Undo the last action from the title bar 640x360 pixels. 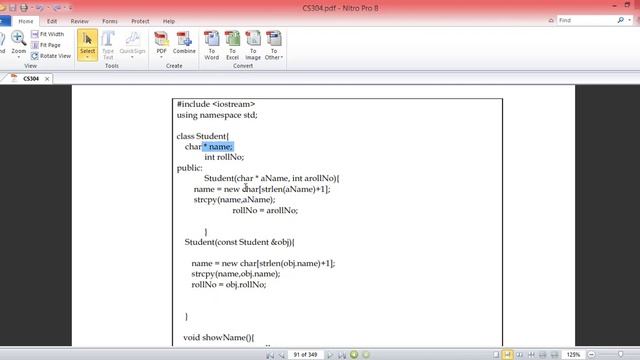[x=39, y=8]
